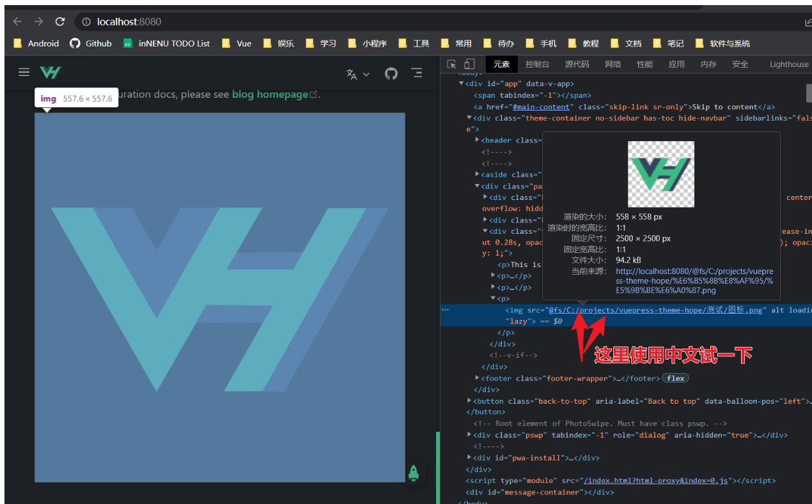Activate the DevTools element inspector icon
The height and width of the screenshot is (504, 812).
point(451,64)
